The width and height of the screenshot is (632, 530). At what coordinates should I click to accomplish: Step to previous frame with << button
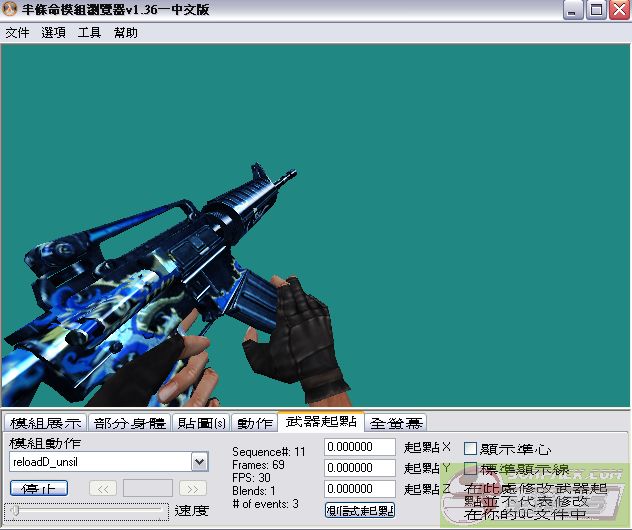click(x=103, y=488)
